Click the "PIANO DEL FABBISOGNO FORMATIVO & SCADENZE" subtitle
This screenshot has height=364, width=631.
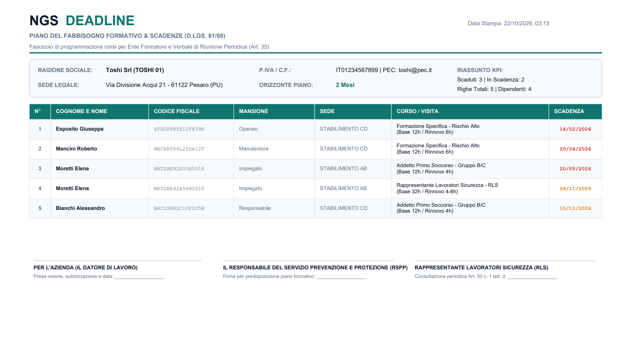(127, 36)
